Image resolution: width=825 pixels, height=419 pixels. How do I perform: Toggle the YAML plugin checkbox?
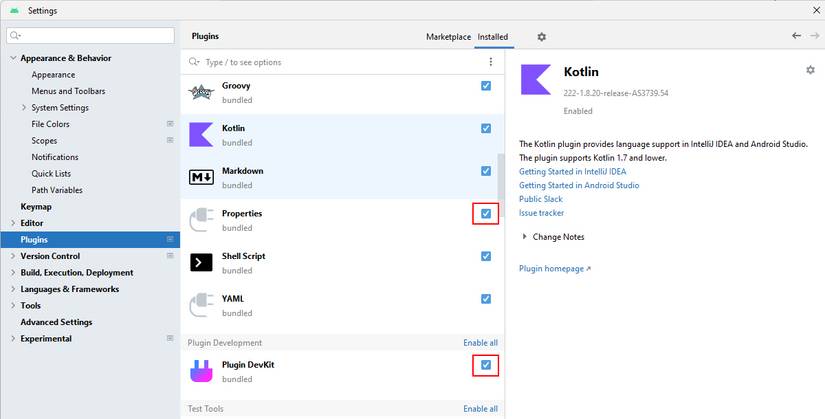(486, 299)
